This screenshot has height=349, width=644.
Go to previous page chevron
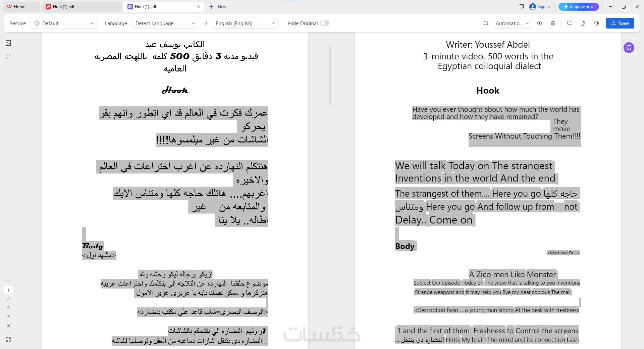point(8,281)
